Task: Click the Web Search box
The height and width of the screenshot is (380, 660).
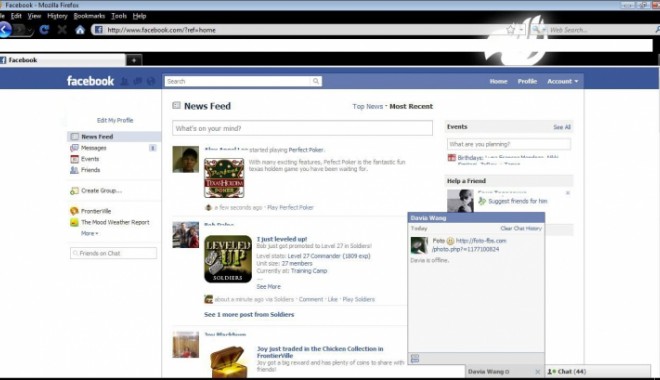Action: (600, 30)
